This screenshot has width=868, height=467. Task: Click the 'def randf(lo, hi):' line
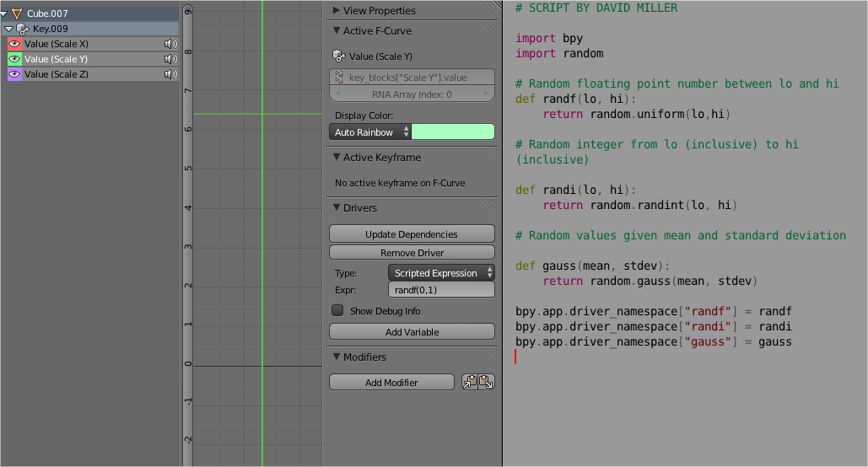pyautogui.click(x=575, y=99)
